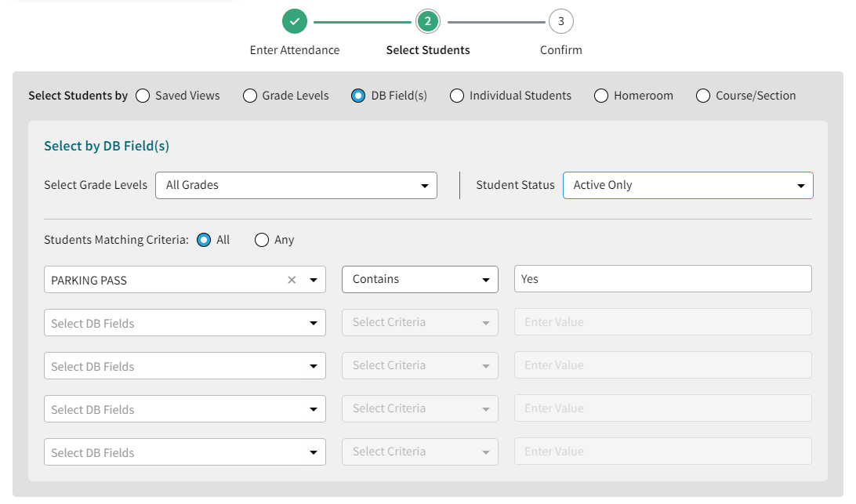Go to step 3 Confirm circle
Screen dimensions: 856x504
coord(560,21)
